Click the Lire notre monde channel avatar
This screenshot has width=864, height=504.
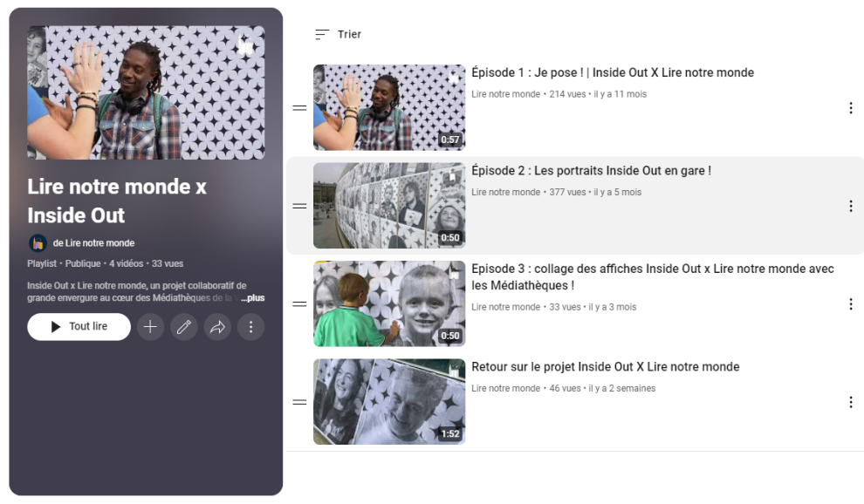[38, 243]
